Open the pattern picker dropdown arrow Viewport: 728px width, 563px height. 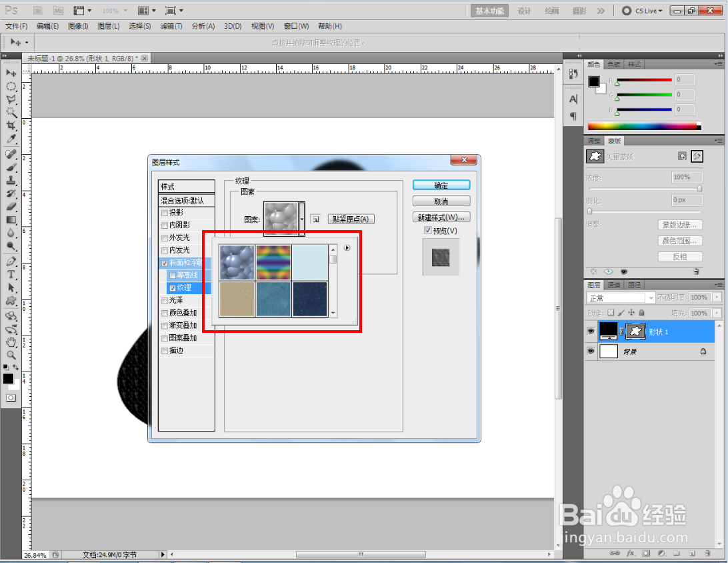point(302,219)
